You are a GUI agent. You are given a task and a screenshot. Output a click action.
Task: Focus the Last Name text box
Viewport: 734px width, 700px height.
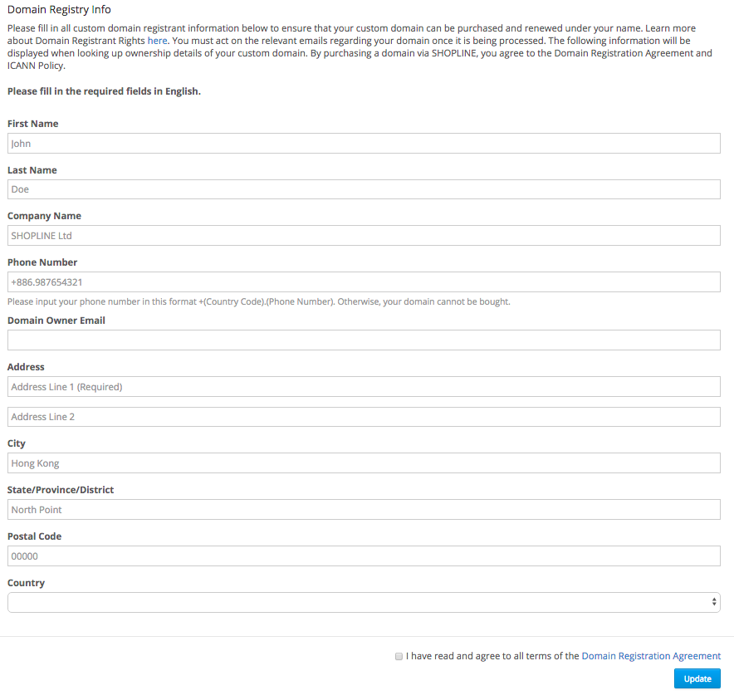[364, 189]
